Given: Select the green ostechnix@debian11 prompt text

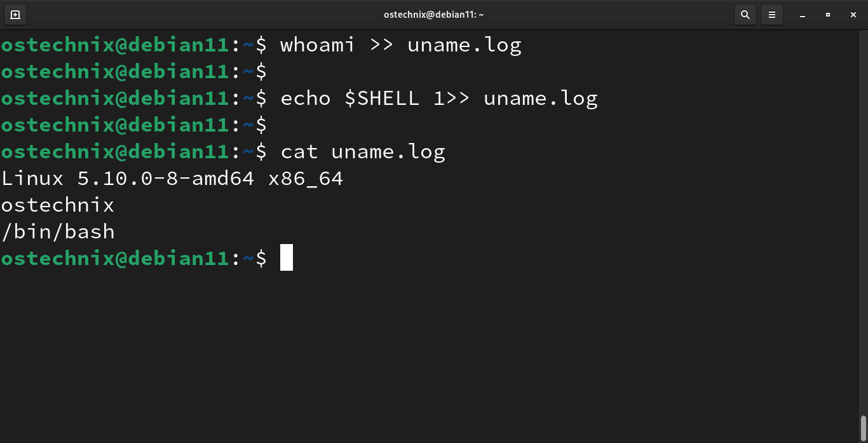Looking at the screenshot, I should click(x=114, y=257).
